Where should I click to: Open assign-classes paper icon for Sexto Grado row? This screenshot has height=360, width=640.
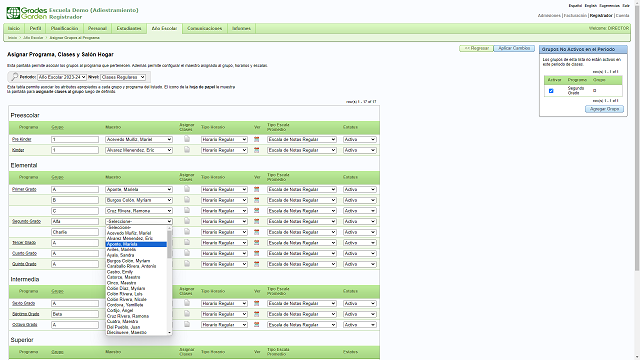[x=187, y=303]
